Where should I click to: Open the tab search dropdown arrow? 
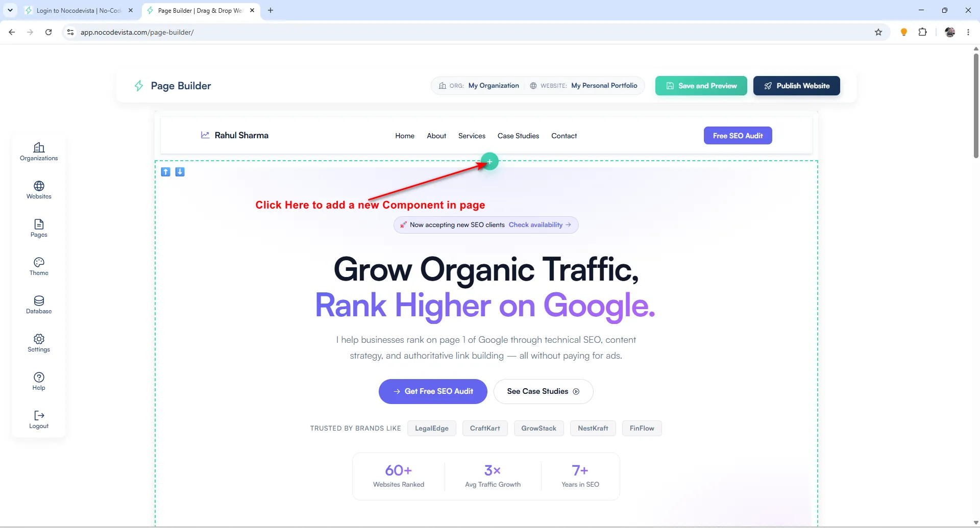click(10, 10)
